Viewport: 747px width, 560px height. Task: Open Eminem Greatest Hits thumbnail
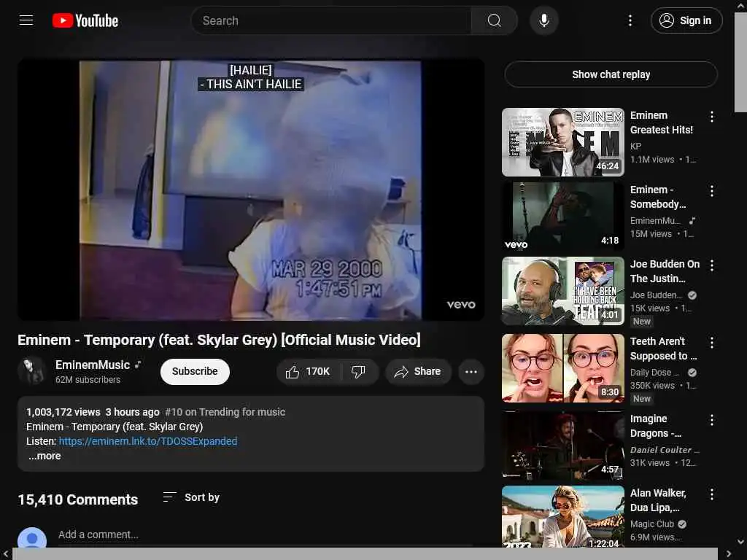tap(562, 142)
